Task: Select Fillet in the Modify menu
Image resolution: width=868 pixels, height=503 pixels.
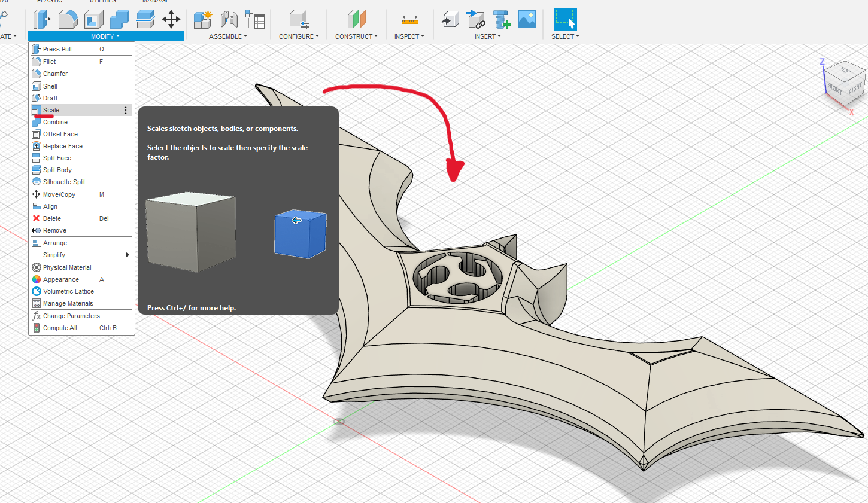Action: click(81, 62)
